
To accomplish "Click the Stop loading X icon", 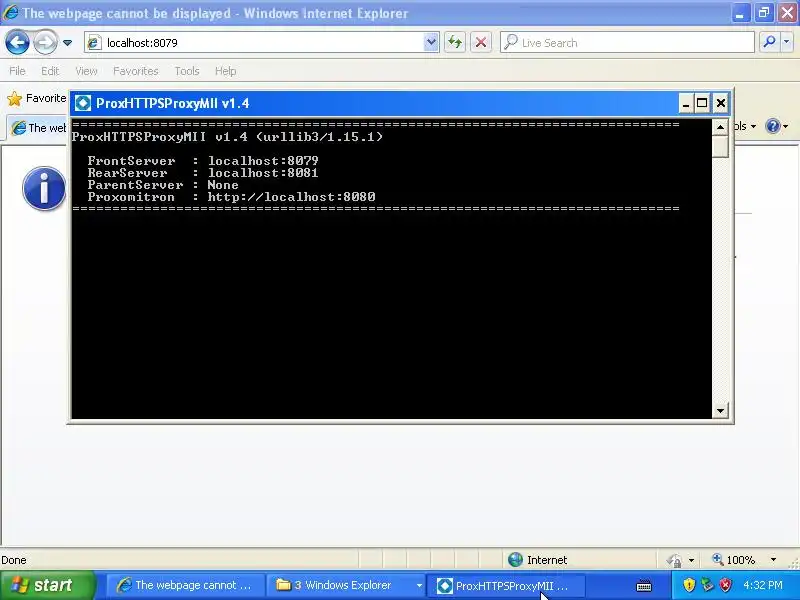I will pos(481,42).
